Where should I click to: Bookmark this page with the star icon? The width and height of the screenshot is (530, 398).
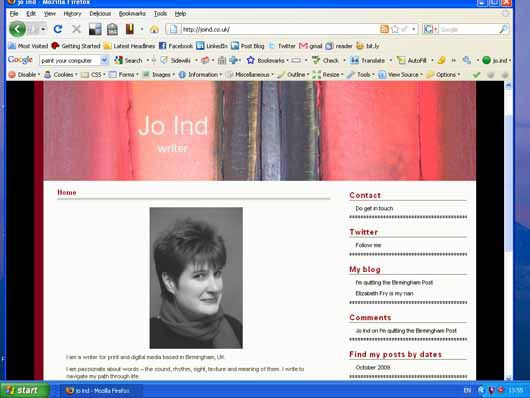pyautogui.click(x=394, y=29)
